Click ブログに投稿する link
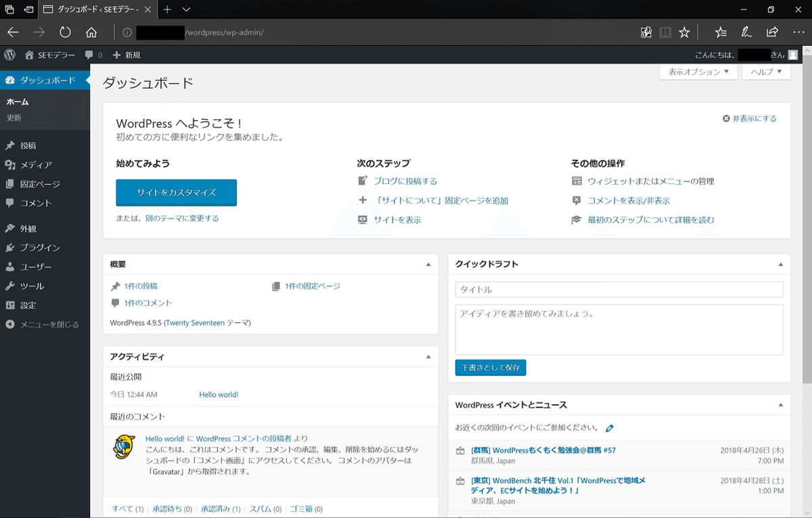Image resolution: width=812 pixels, height=518 pixels. pos(405,181)
